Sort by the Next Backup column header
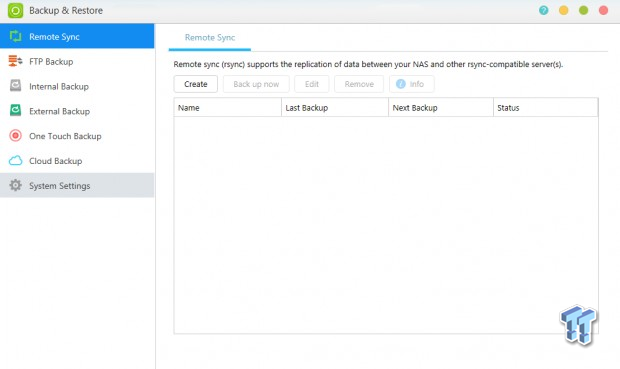Screen dimensions: 620x369 click(x=441, y=108)
